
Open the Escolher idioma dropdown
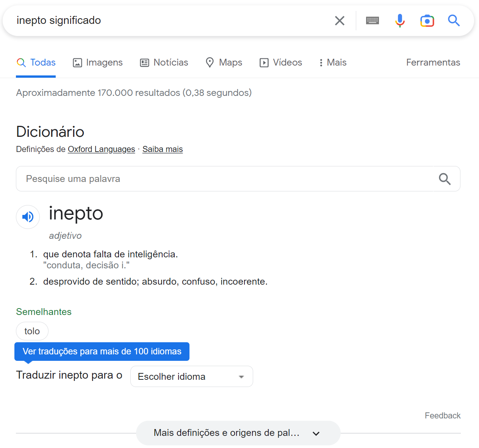(191, 376)
